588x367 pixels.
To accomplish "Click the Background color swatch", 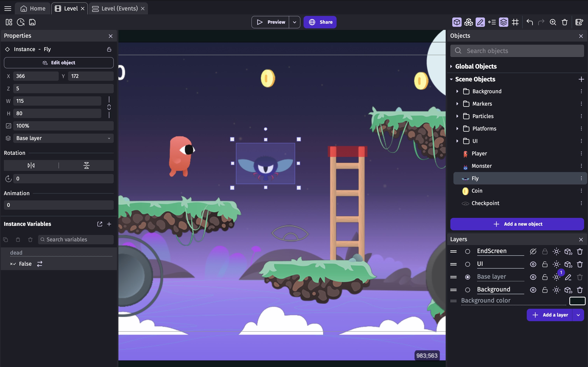I will [577, 301].
